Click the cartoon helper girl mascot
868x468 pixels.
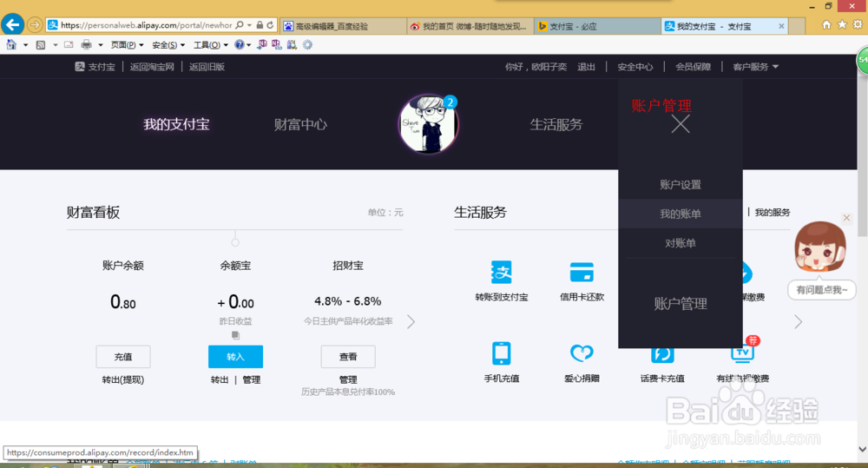(820, 247)
